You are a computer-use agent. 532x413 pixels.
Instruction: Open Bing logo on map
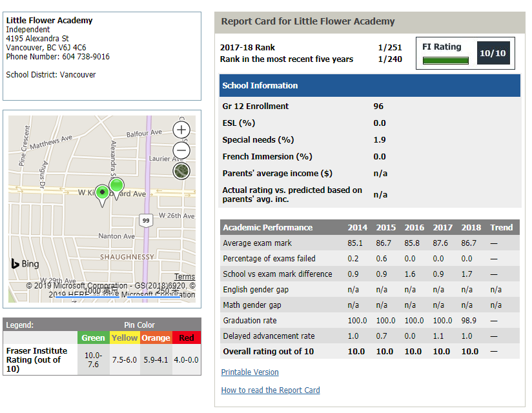[25, 263]
